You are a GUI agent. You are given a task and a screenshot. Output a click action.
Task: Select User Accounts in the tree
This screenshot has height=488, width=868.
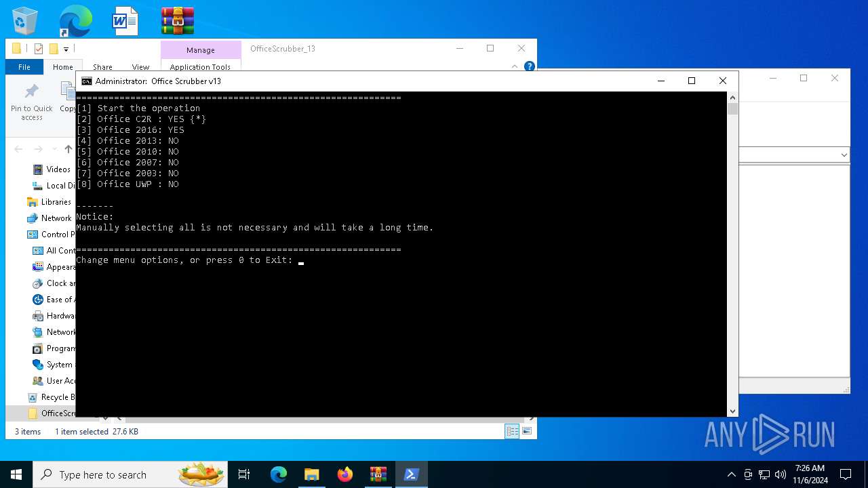tap(54, 381)
